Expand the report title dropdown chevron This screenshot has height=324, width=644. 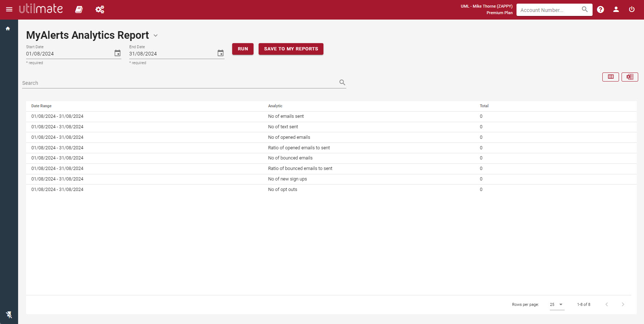(x=156, y=36)
